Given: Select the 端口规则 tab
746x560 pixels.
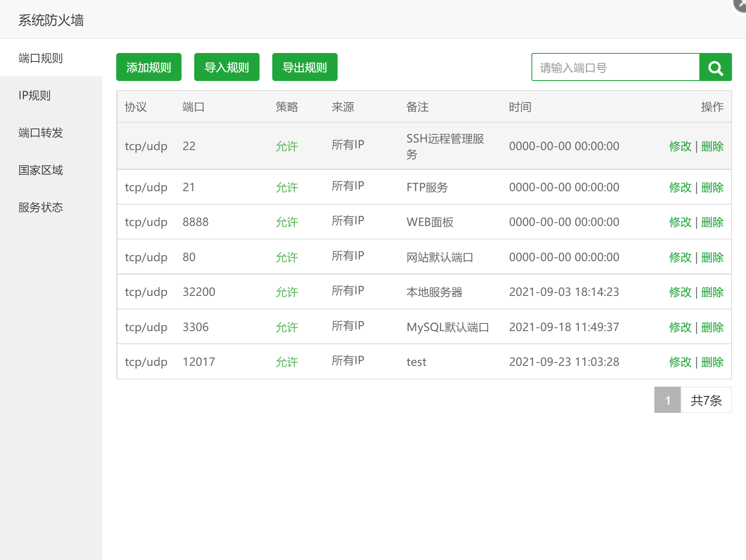Looking at the screenshot, I should 40,58.
